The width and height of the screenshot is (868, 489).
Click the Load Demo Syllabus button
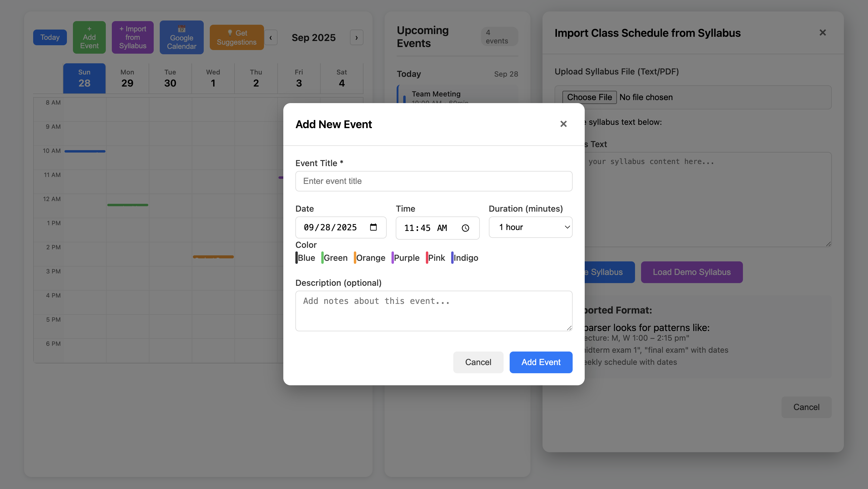click(x=691, y=272)
